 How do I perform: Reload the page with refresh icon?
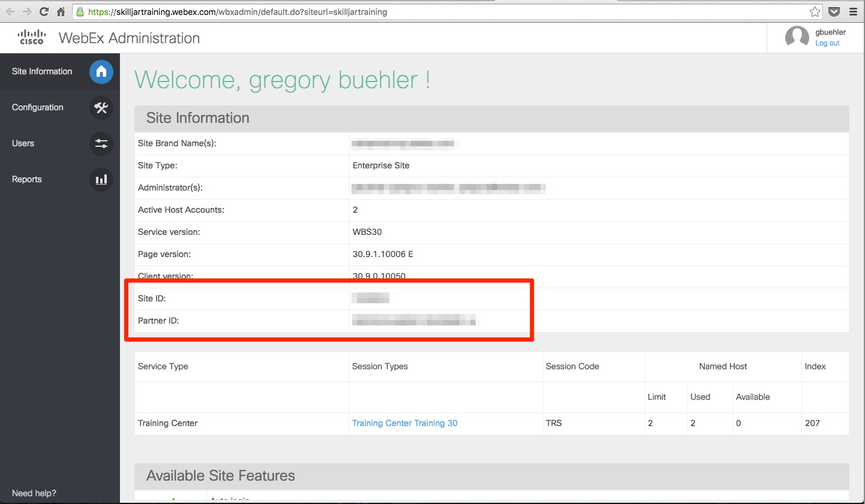click(x=44, y=11)
